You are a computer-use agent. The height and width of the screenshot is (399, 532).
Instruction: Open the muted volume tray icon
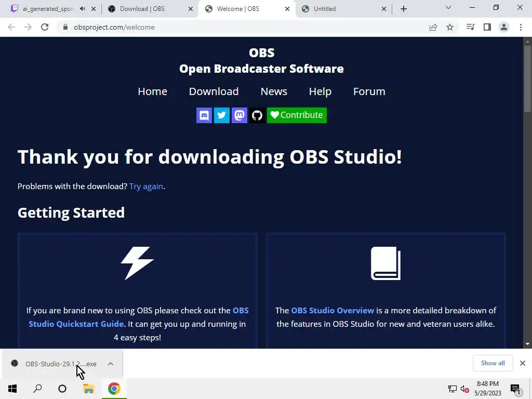[x=464, y=389]
